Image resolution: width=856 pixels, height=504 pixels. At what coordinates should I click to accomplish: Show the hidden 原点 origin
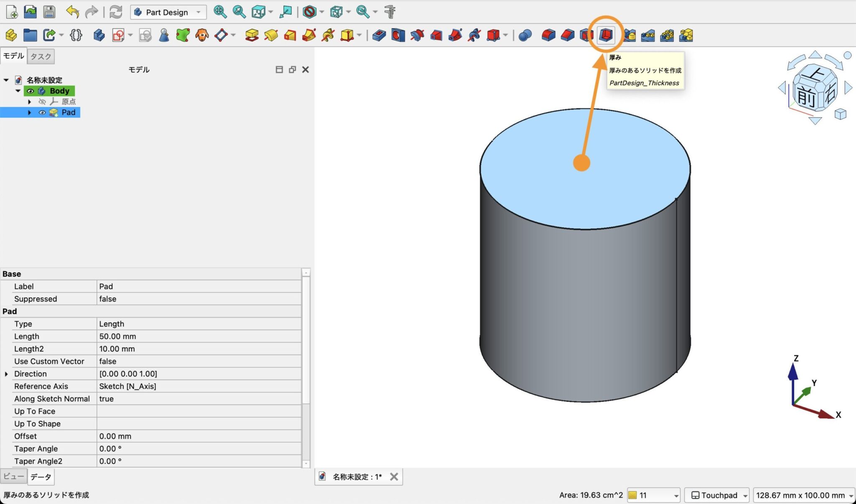[x=43, y=102]
